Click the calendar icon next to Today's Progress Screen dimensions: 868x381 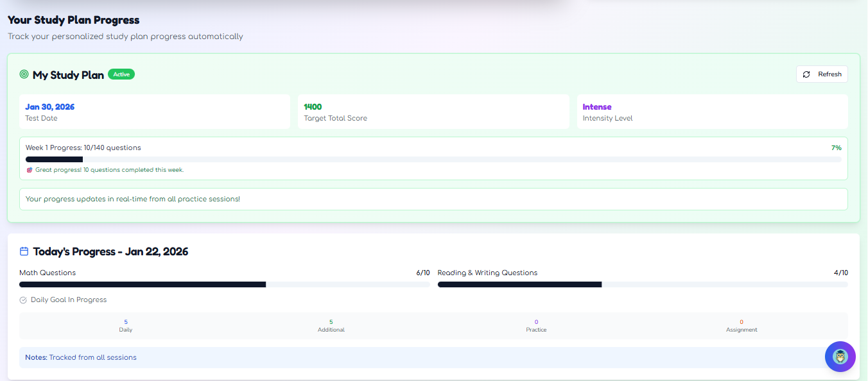pos(24,251)
